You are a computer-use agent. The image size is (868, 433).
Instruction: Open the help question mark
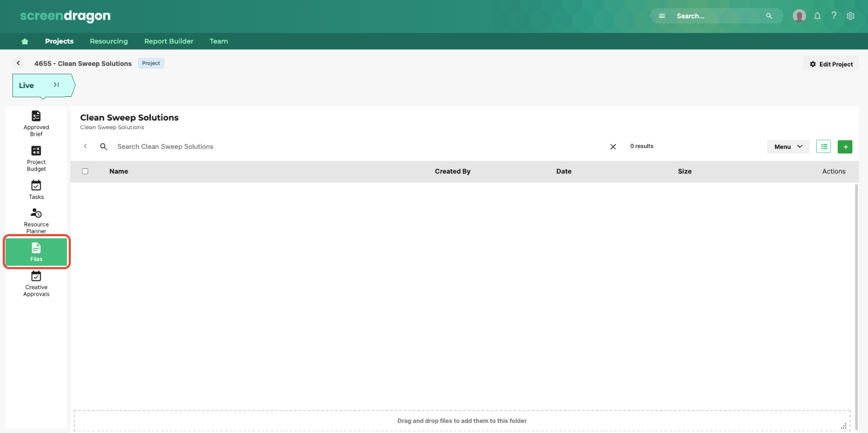pyautogui.click(x=834, y=16)
